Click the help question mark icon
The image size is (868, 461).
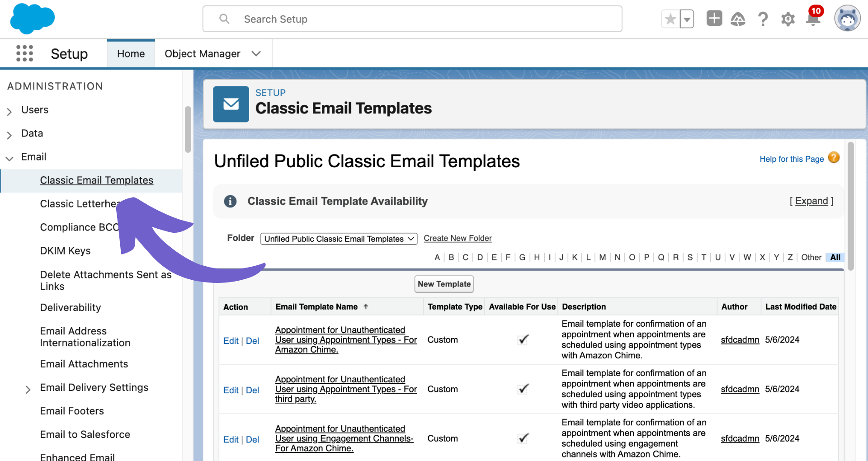pyautogui.click(x=763, y=19)
